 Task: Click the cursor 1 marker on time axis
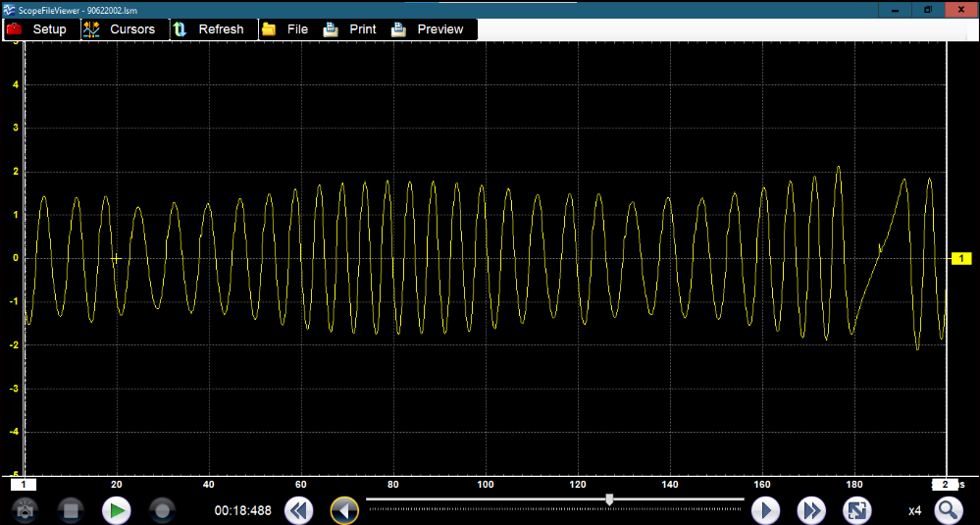pos(24,484)
